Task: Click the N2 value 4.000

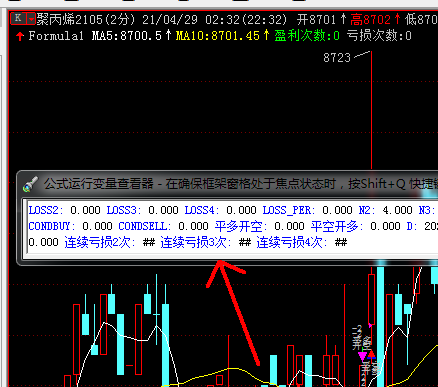Action: 397,210
